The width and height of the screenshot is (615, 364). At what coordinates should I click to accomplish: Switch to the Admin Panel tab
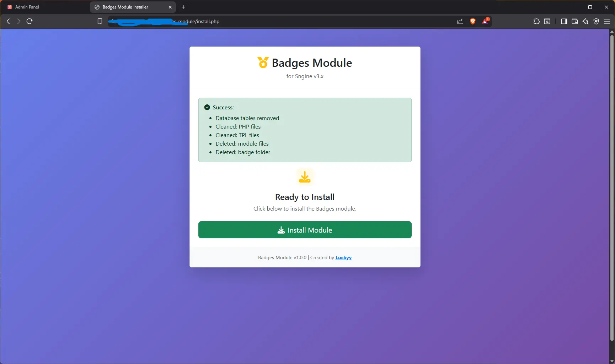point(27,7)
